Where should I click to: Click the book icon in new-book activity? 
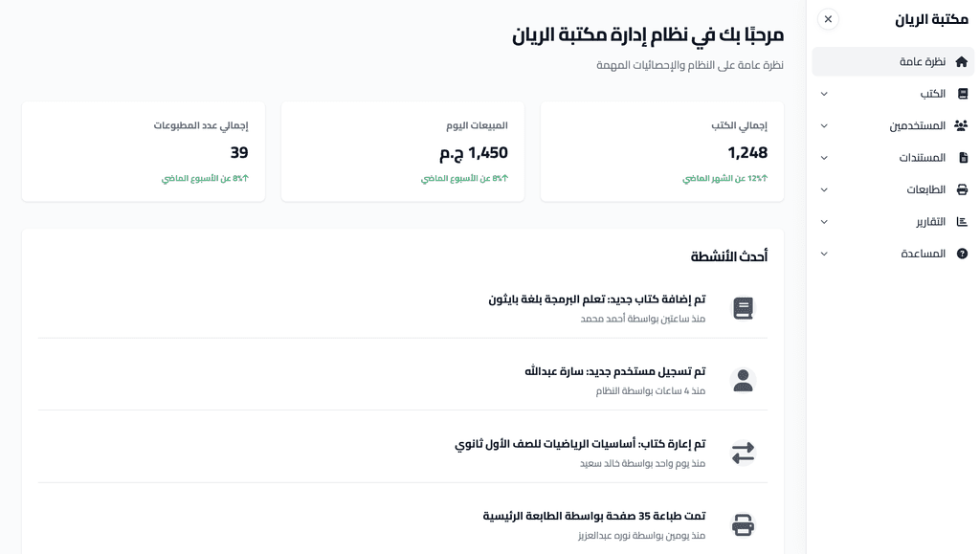click(743, 308)
